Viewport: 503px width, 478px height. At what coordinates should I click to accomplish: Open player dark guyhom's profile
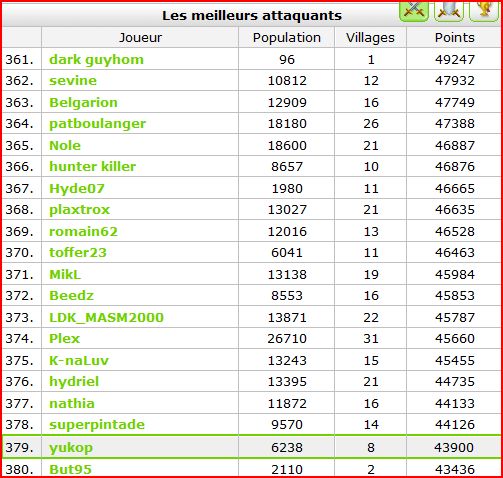tap(96, 60)
